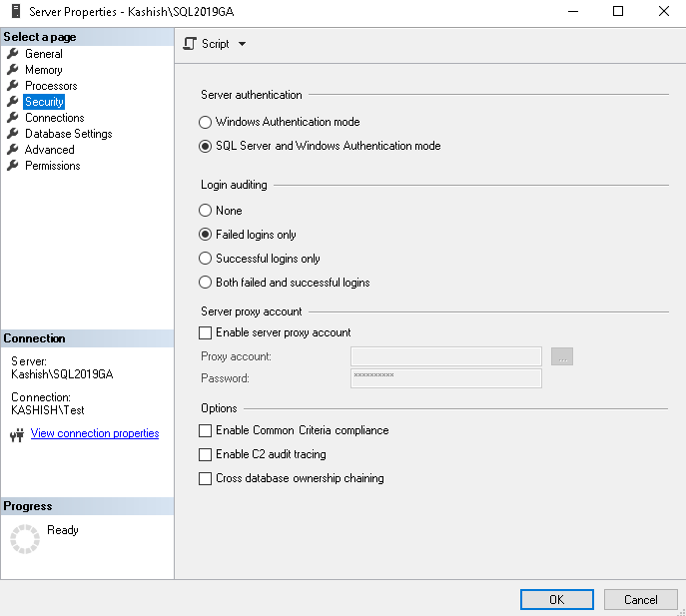Set login auditing to None
Viewport: 686px width, 616px height.
tap(206, 211)
